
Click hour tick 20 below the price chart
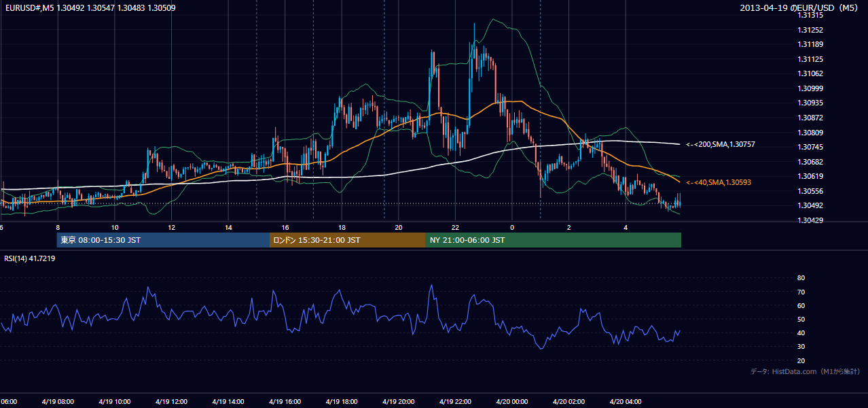(399, 227)
